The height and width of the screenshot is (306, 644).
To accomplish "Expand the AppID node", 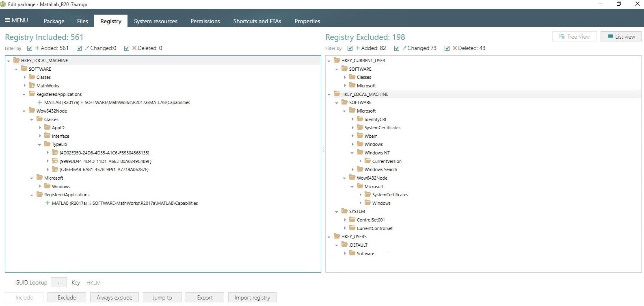I will click(x=40, y=127).
